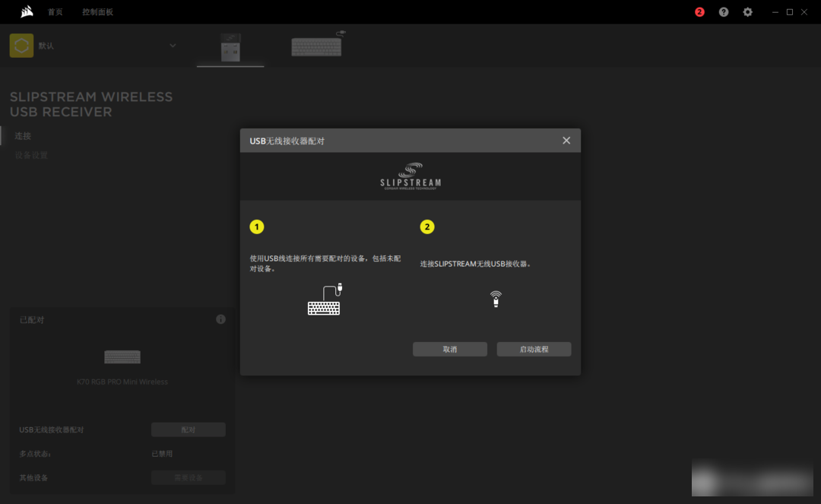The width and height of the screenshot is (821, 504).
Task: Click the K70 RGB PRO Mini keyboard thumbnail
Action: point(122,357)
